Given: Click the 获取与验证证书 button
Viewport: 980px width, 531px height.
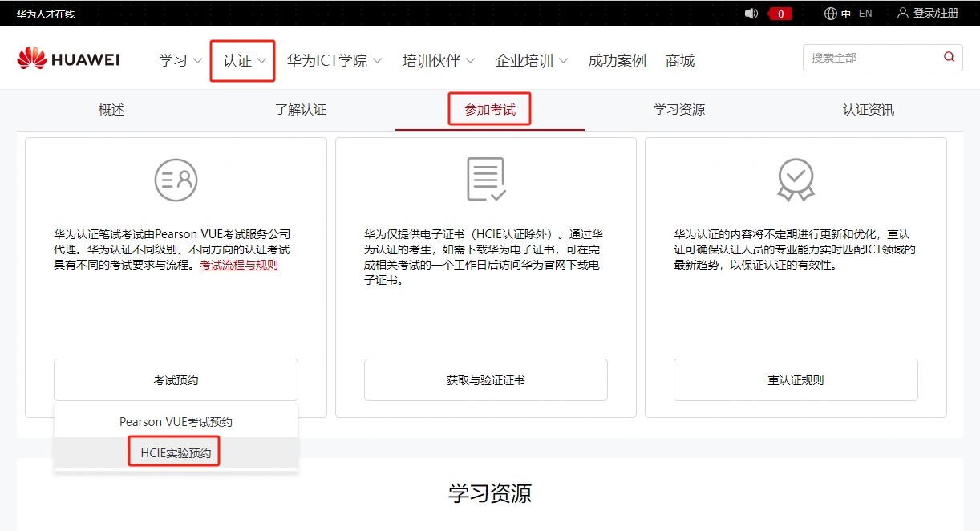Looking at the screenshot, I should [486, 380].
